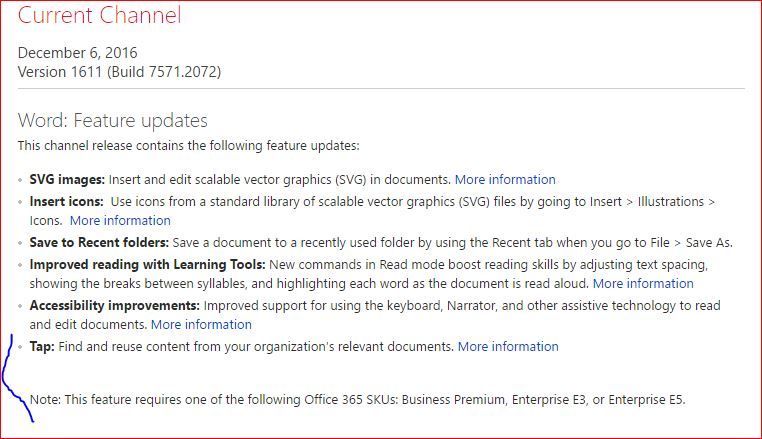Screen dimensions: 762x439
Task: Click the channel release intro sentence
Action: tap(189, 145)
